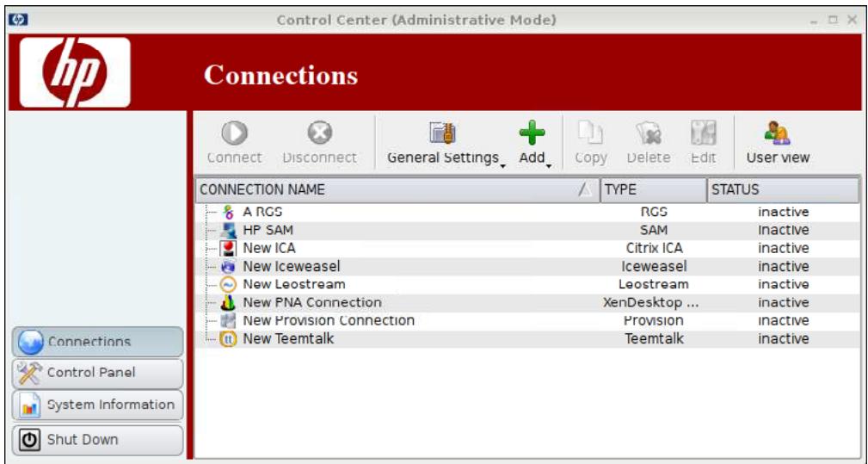
Task: Select the HP SAM connection row
Action: [527, 231]
